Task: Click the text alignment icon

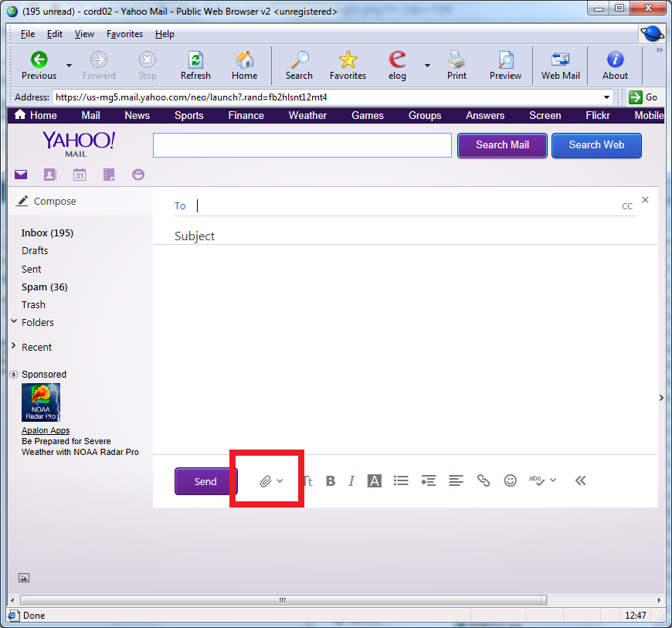Action: pos(456,480)
